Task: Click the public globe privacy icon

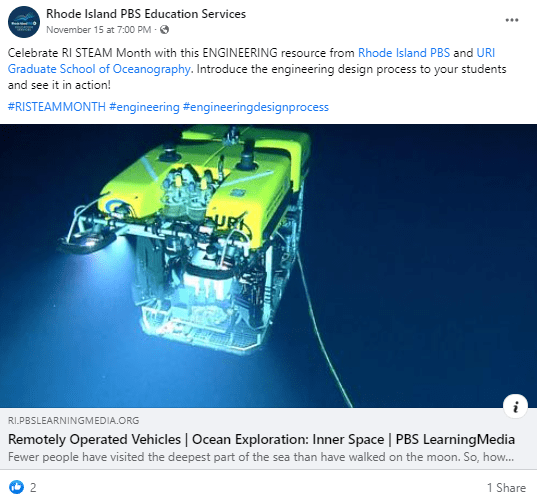Action: pos(164,30)
